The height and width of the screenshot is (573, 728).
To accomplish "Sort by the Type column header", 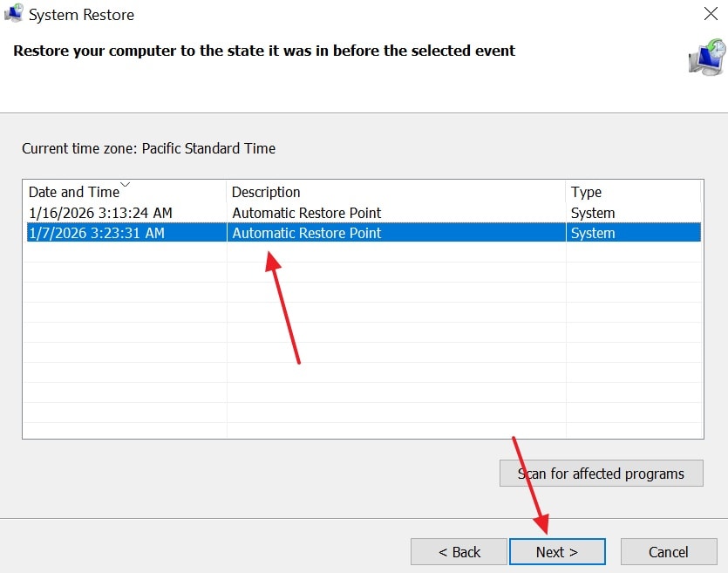I will tap(586, 193).
